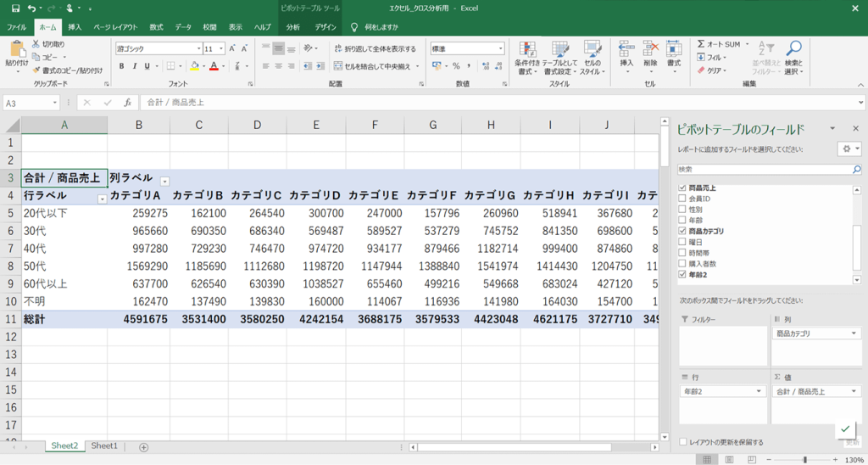Click the percent style button
The width and height of the screenshot is (868, 465).
click(456, 66)
